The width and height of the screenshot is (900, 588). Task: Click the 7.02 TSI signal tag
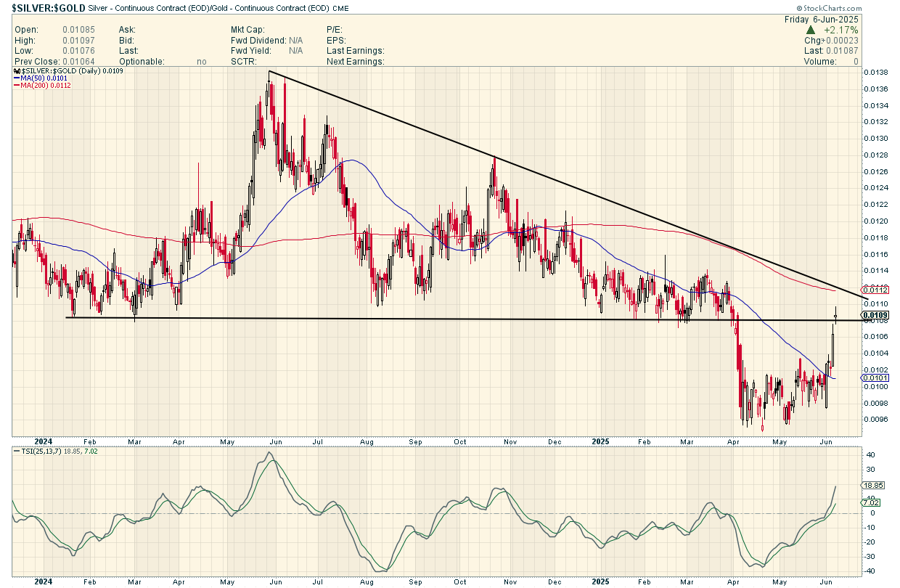[x=870, y=502]
